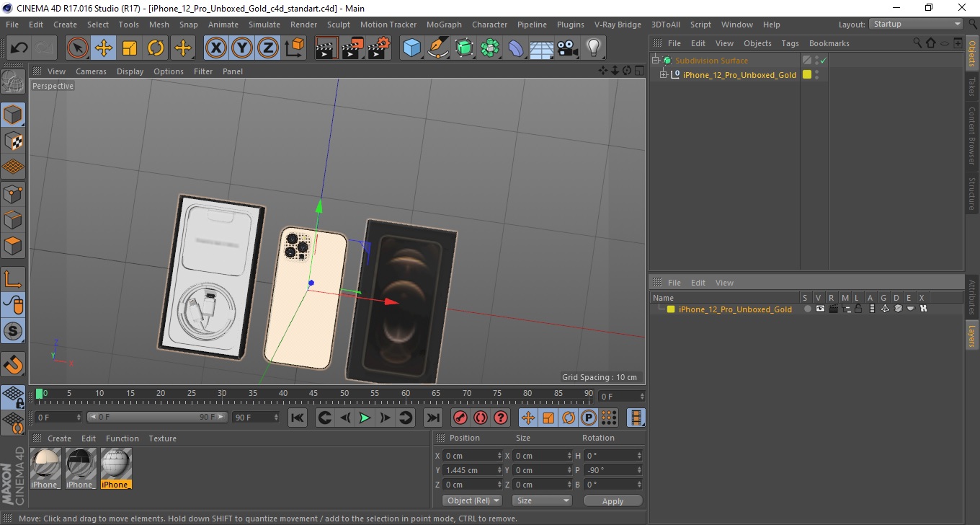The width and height of the screenshot is (980, 525).
Task: Go to start of animation
Action: click(298, 418)
